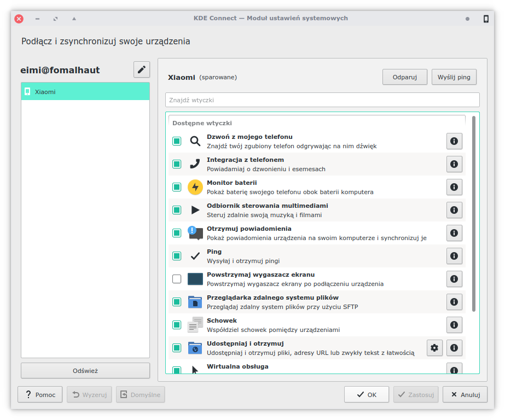Click the play icon of Odbiornik sterowania multimediami

195,210
